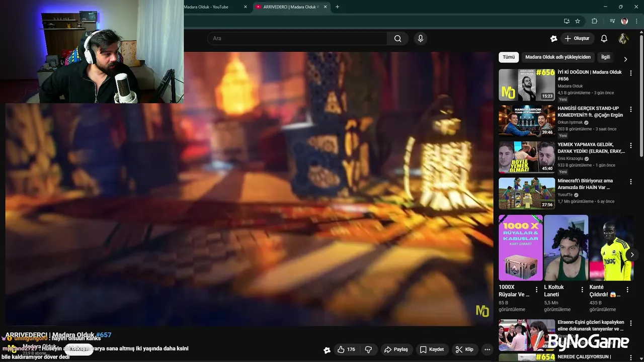Viewport: 644px width, 362px height.
Task: Select the İlgili filter chip
Action: (x=606, y=57)
